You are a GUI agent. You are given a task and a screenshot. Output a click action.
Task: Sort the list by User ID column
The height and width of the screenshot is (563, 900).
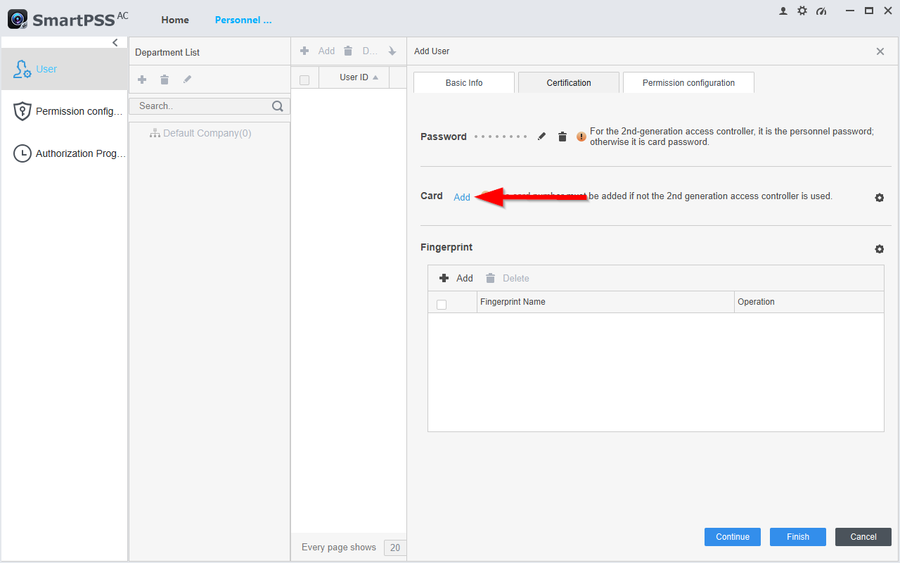click(x=359, y=78)
